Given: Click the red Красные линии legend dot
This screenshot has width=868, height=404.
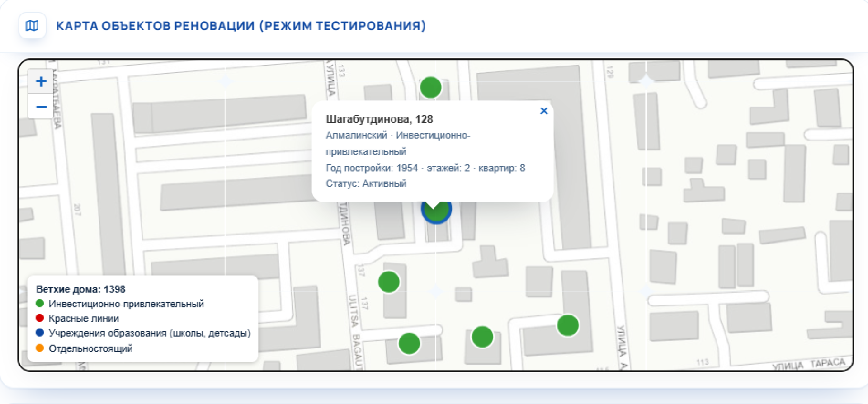Looking at the screenshot, I should click(x=40, y=318).
